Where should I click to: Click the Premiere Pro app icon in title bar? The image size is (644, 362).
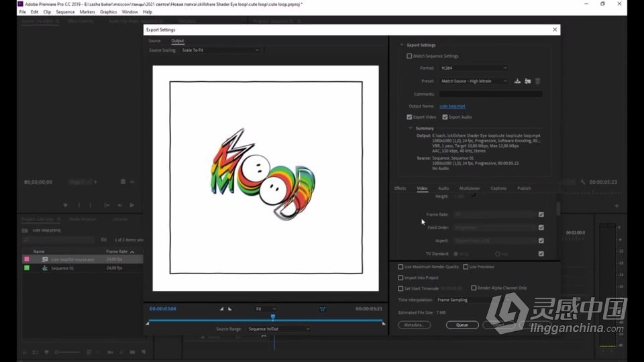20,4
